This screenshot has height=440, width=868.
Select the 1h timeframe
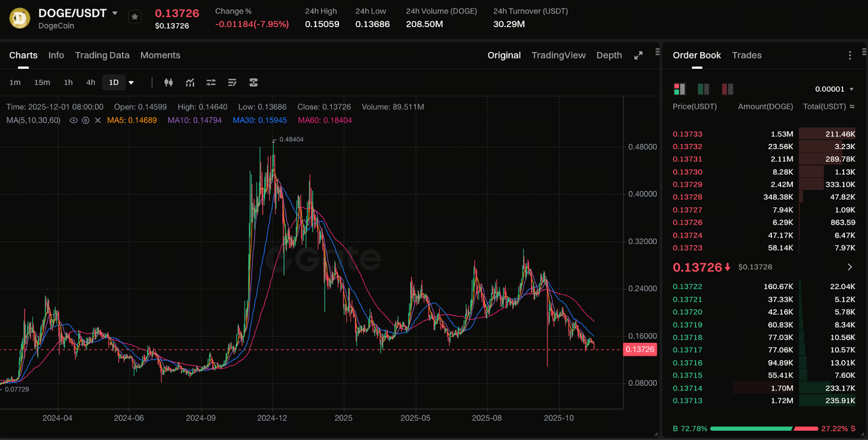click(x=68, y=82)
